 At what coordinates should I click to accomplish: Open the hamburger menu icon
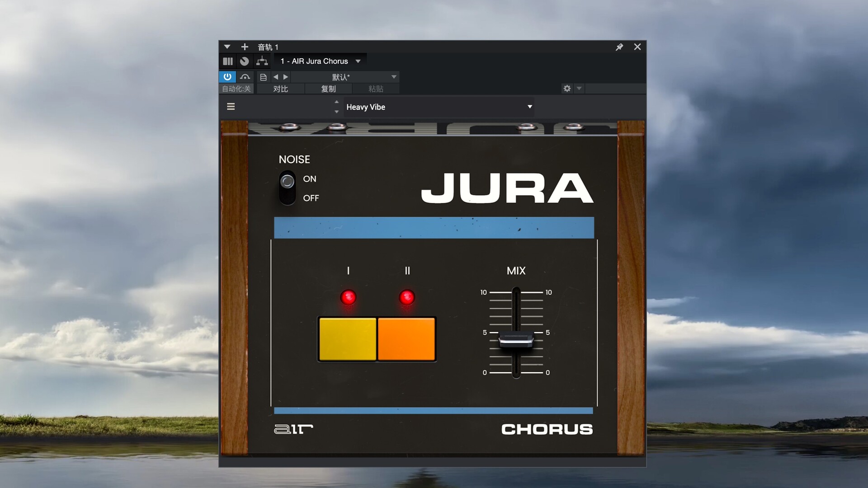coord(231,107)
